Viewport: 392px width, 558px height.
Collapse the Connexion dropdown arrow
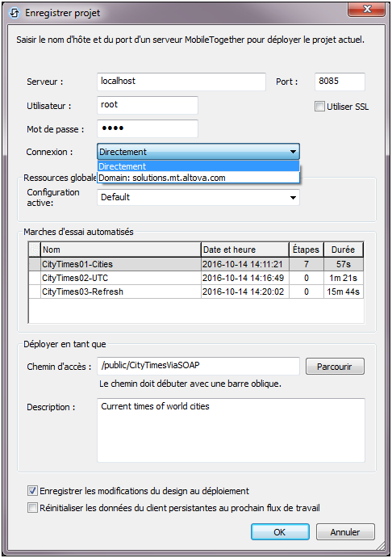tap(293, 152)
